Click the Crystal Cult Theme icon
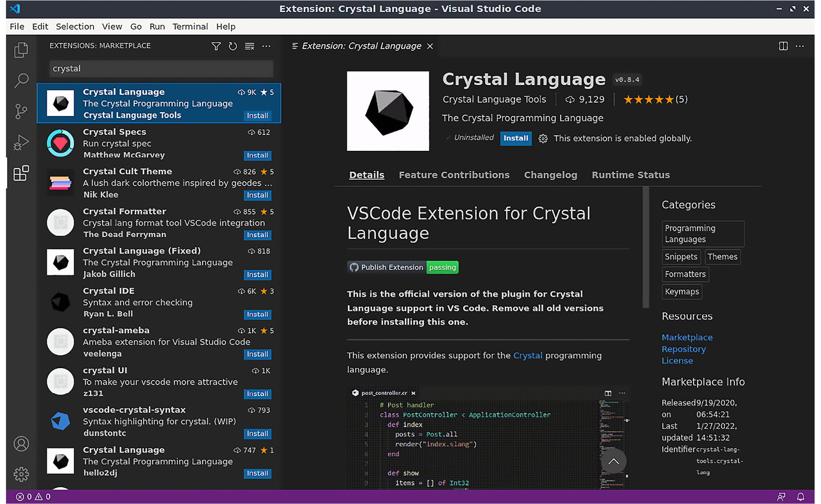Screen dimensions: 821x504 click(x=61, y=183)
